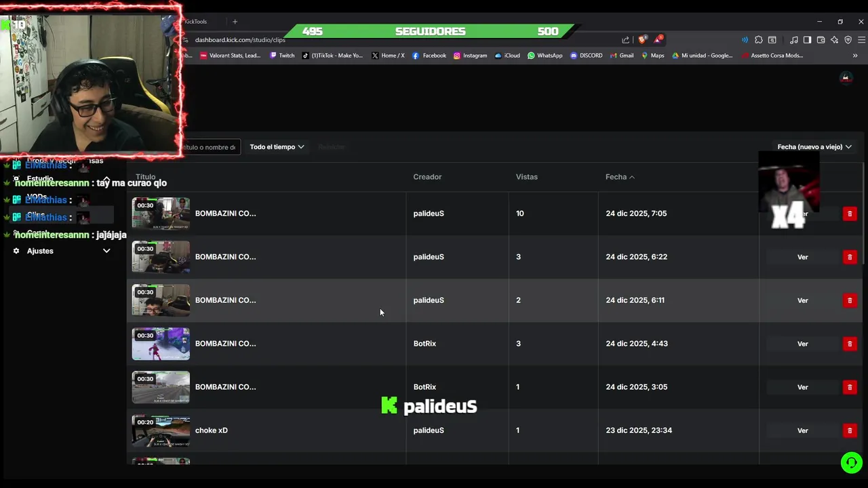Click the Vistas column header
The image size is (868, 488).
pos(526,177)
